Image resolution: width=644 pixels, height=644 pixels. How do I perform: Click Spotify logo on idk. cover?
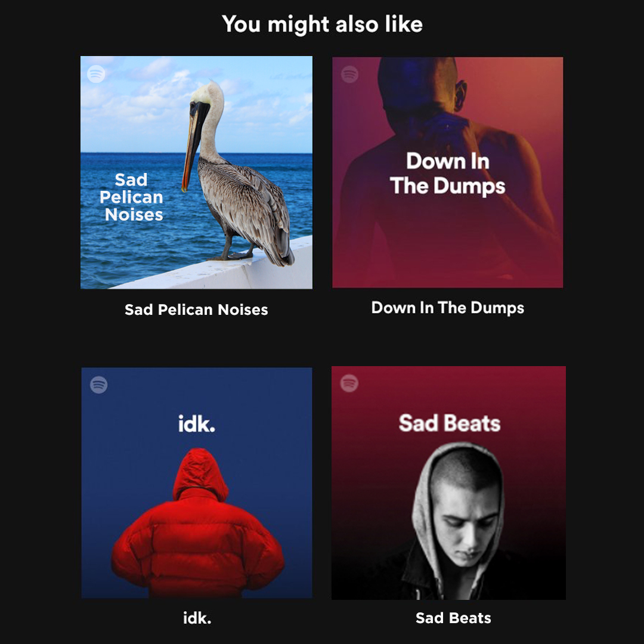98,385
